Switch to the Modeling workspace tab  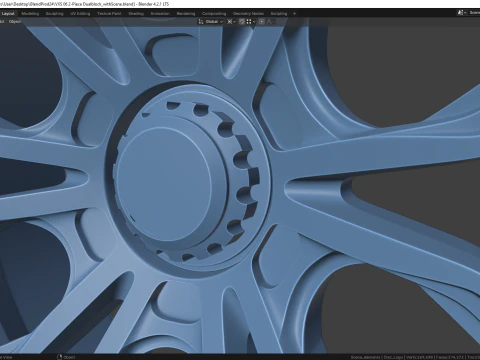tap(30, 14)
